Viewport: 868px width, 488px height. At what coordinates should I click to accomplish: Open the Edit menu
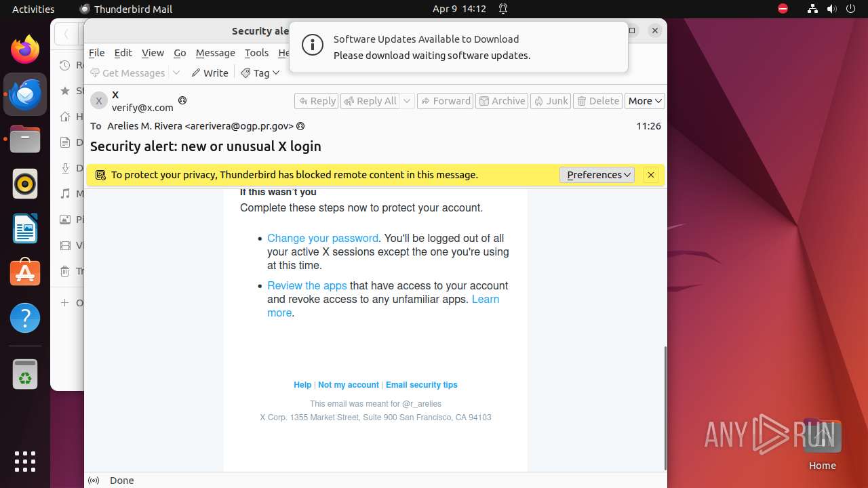pyautogui.click(x=123, y=53)
